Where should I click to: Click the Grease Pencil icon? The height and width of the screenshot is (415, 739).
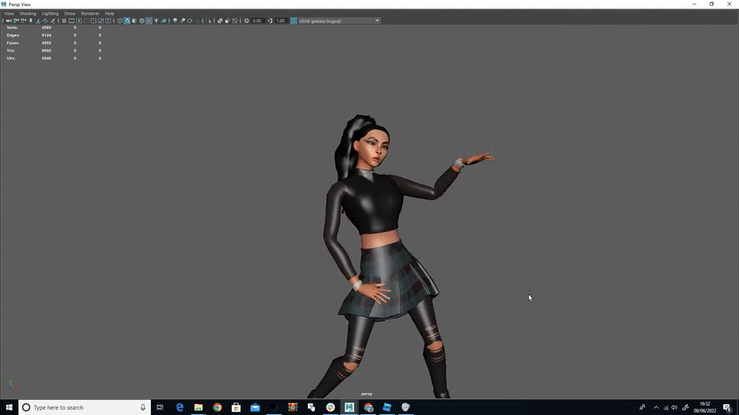tap(53, 21)
